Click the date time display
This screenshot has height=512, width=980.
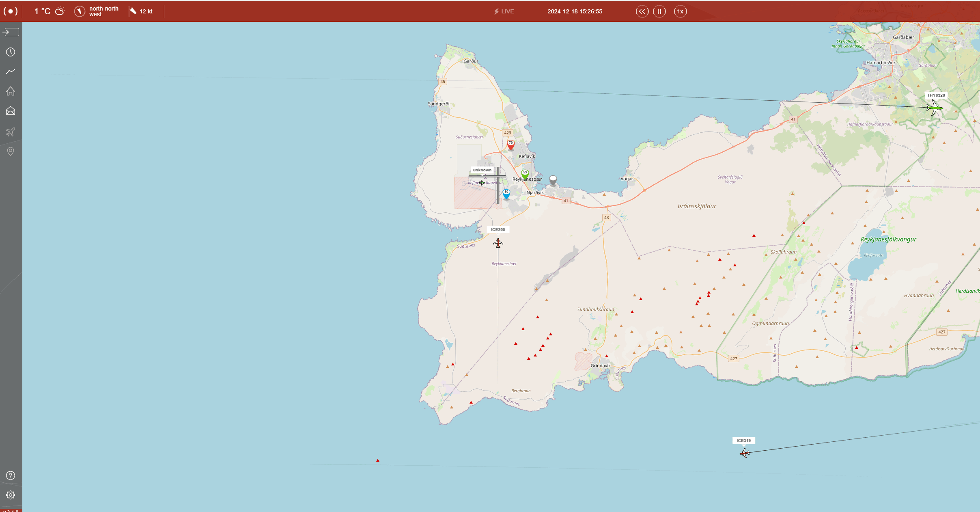[575, 11]
